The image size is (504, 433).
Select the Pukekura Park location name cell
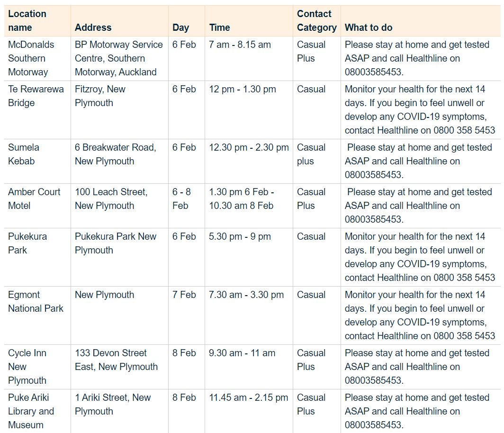(27, 243)
